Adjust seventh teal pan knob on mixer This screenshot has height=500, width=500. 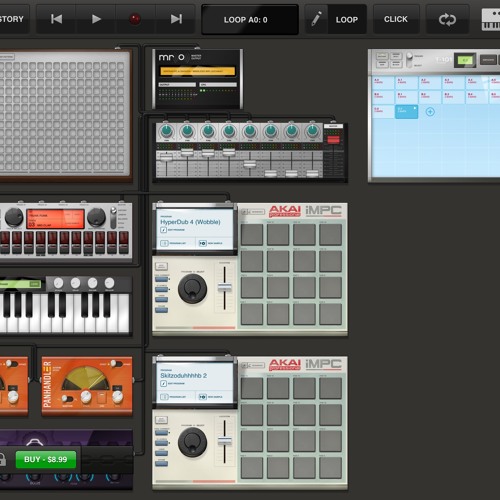[x=291, y=131]
